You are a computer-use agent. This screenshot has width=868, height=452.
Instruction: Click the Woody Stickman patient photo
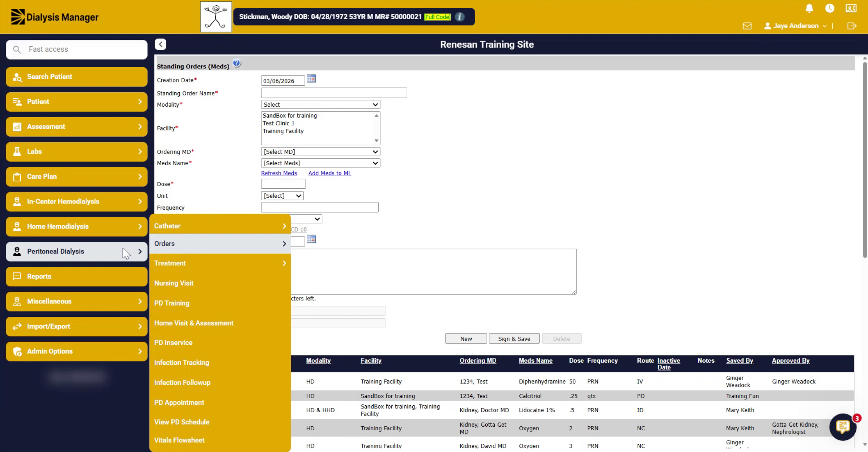coord(216,17)
